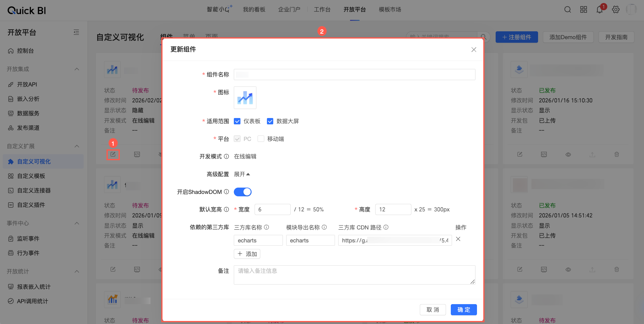This screenshot has height=324, width=644.
Task: Check the 移动端 platform checkbox
Action: 261,139
